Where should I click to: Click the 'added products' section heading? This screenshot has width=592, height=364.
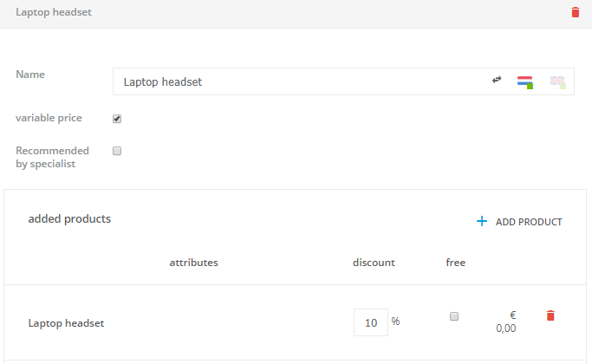pos(69,219)
